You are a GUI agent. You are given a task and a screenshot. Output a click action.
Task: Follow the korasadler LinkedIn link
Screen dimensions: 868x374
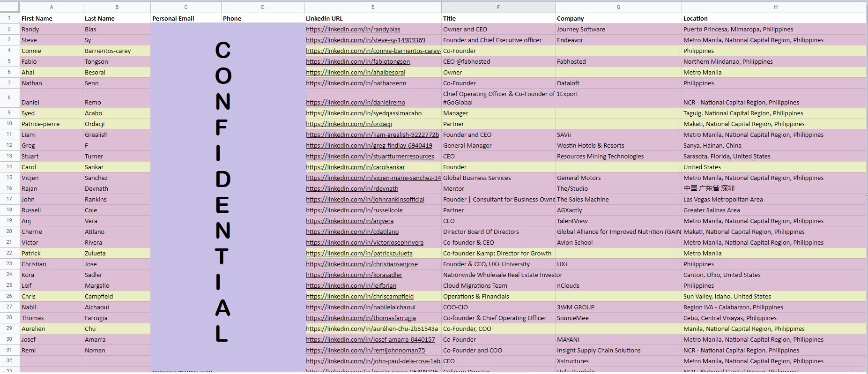[354, 275]
